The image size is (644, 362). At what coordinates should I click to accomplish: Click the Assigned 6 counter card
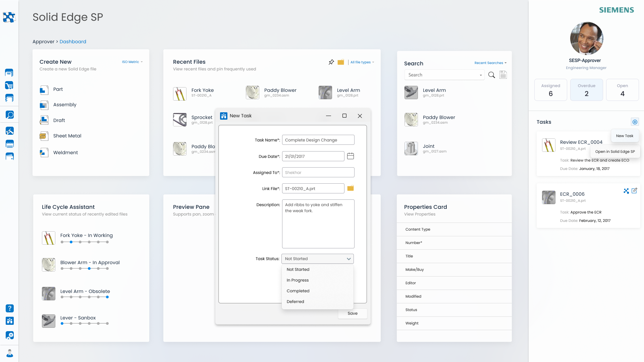click(x=550, y=90)
